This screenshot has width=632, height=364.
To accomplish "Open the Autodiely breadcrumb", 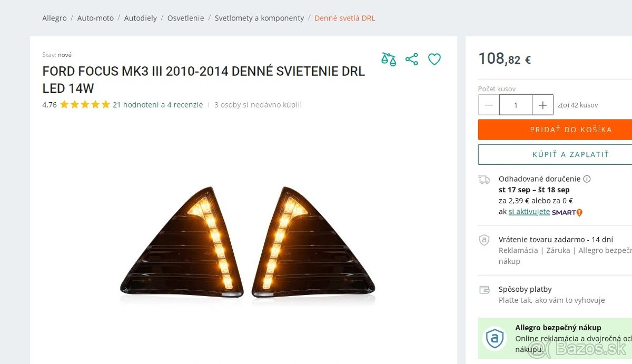I will [x=141, y=18].
